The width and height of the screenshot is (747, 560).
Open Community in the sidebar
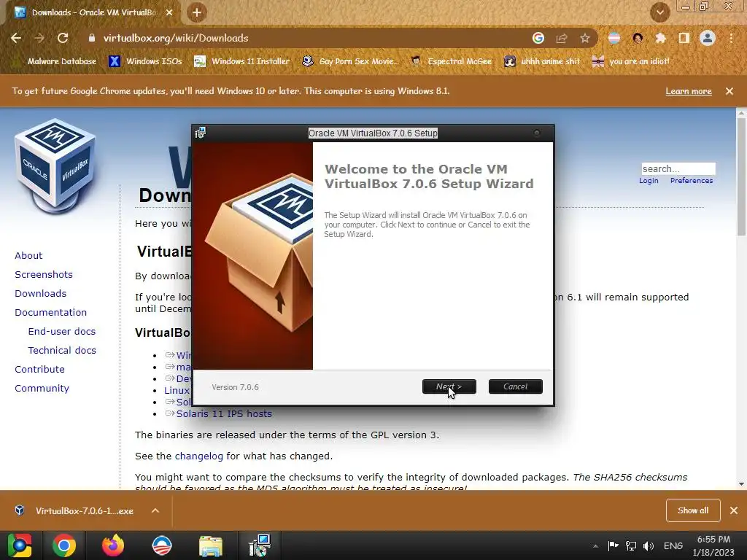[42, 389]
